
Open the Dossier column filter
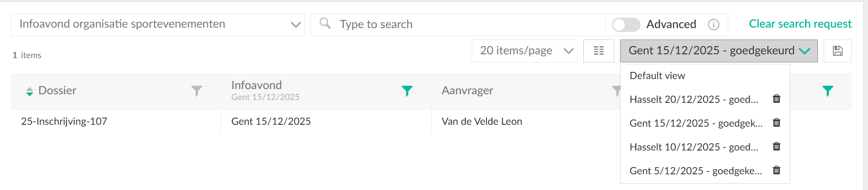pos(196,91)
